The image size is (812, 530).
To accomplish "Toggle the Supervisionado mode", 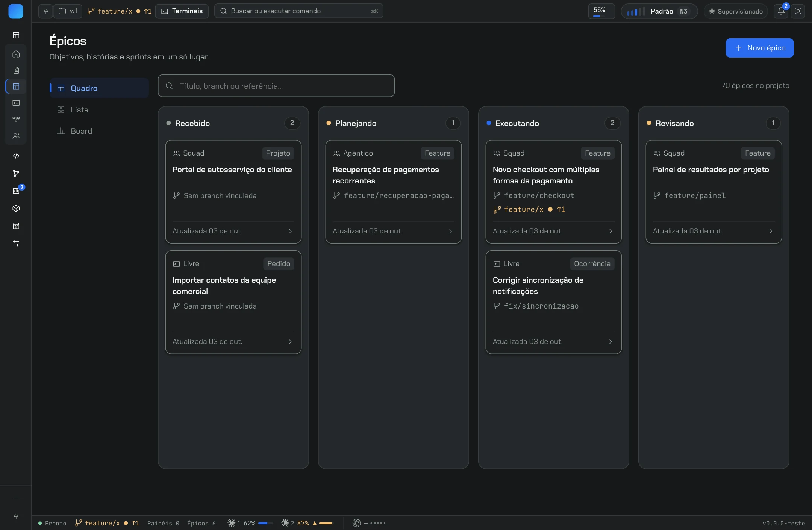I will [736, 11].
